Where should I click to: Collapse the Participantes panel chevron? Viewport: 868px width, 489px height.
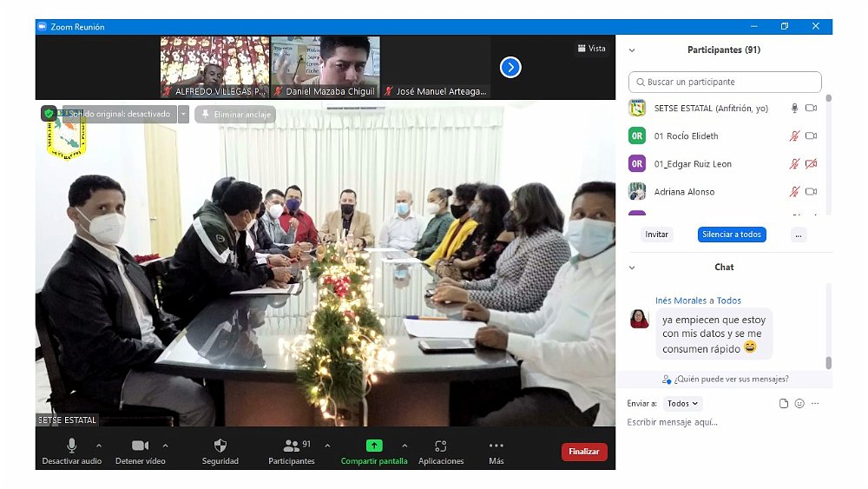click(x=632, y=50)
